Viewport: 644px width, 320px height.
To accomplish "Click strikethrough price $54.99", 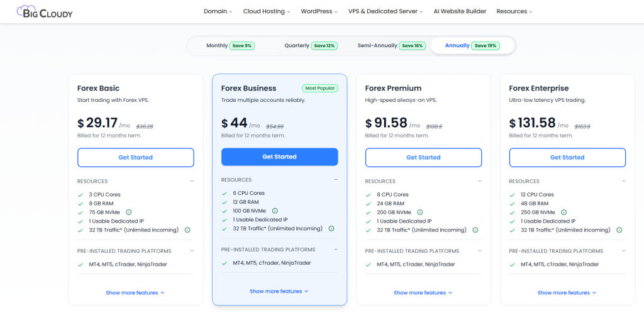I will pyautogui.click(x=275, y=126).
